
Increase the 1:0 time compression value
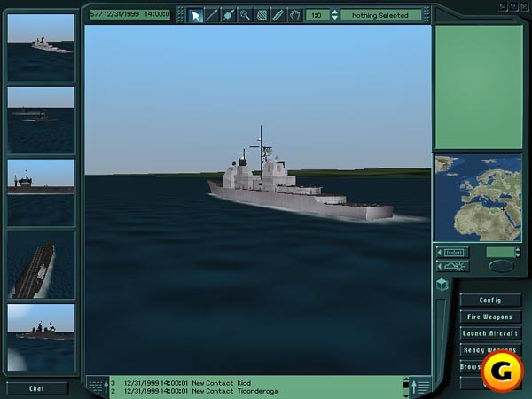(x=335, y=12)
